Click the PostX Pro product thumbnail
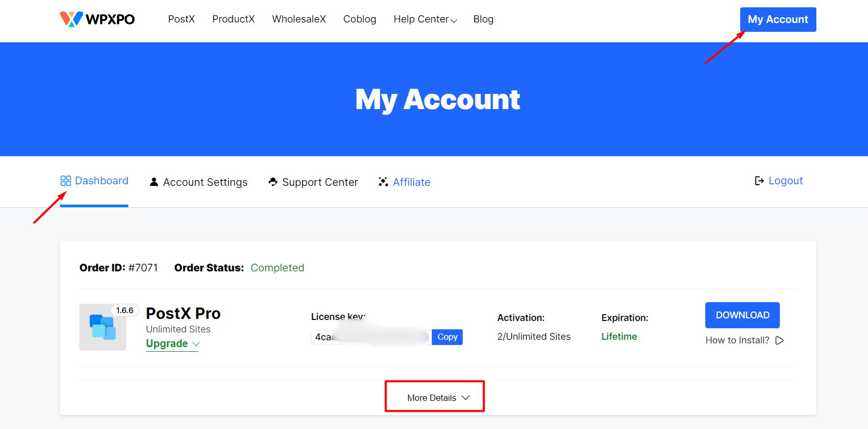 point(103,327)
